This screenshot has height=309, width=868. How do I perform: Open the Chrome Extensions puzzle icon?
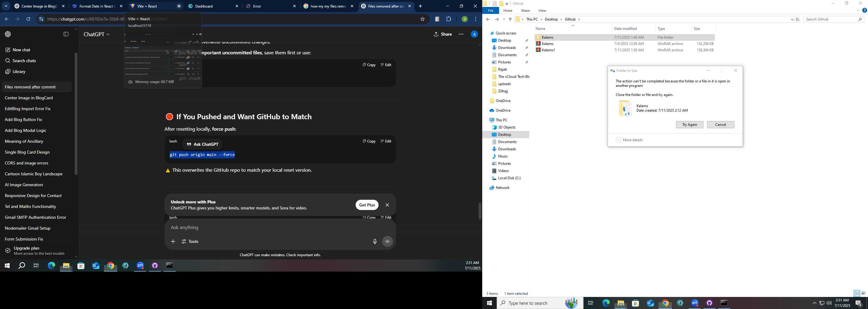pyautogui.click(x=448, y=19)
